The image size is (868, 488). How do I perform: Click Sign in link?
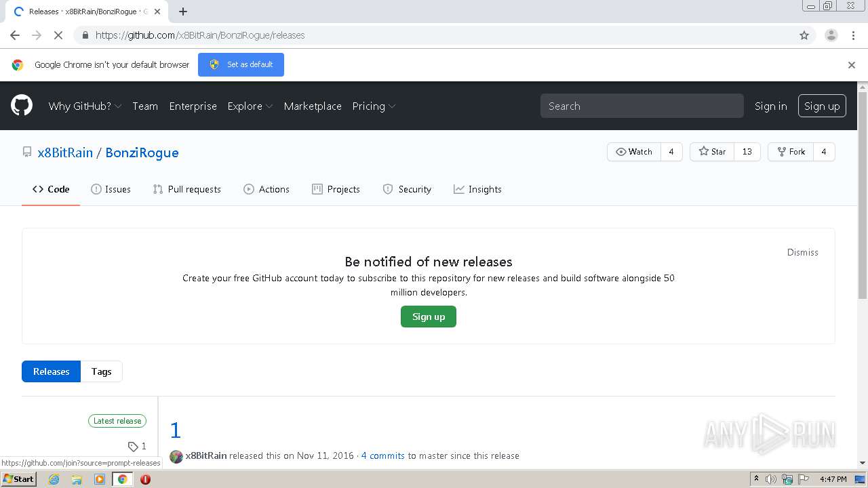click(771, 106)
